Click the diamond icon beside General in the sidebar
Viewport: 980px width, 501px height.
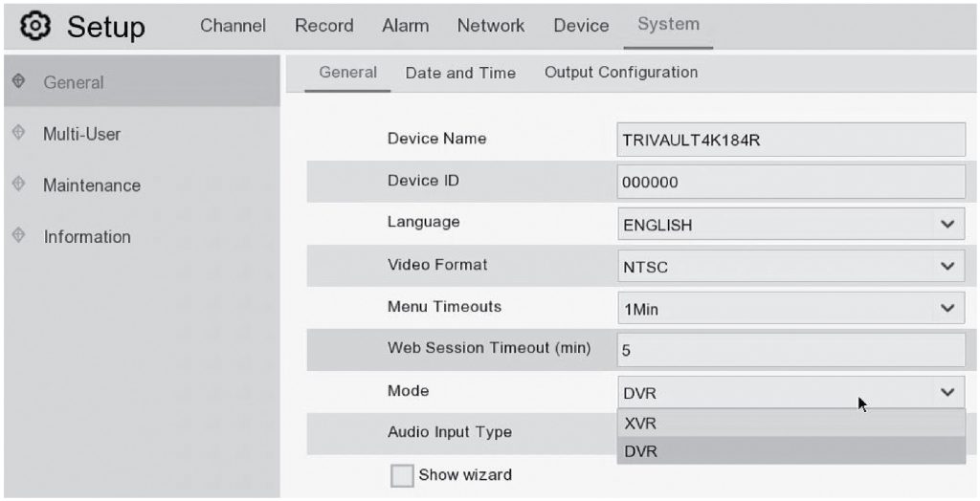pos(19,81)
